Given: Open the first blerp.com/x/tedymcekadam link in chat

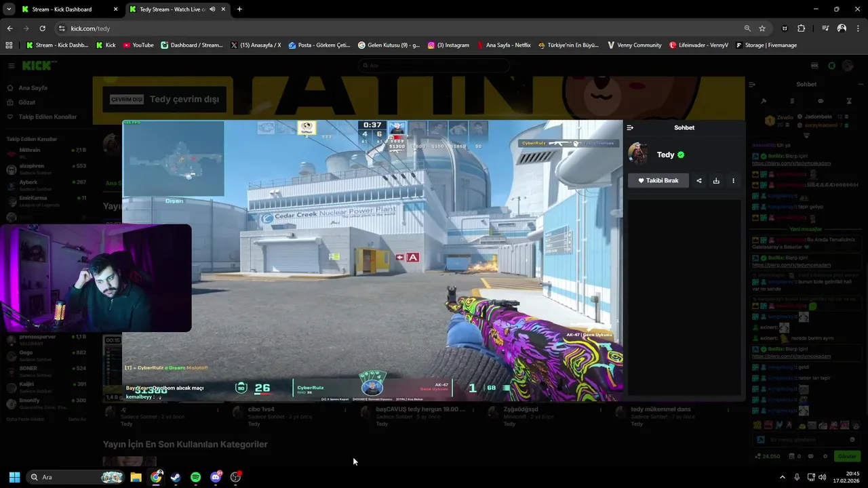Looking at the screenshot, I should point(791,163).
